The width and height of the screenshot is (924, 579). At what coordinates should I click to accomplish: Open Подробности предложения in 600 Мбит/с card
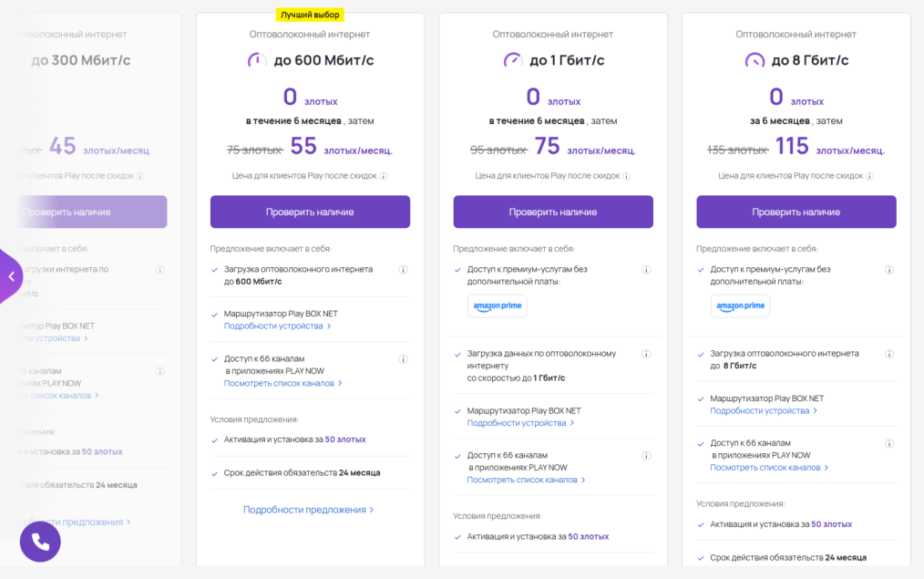(x=309, y=510)
